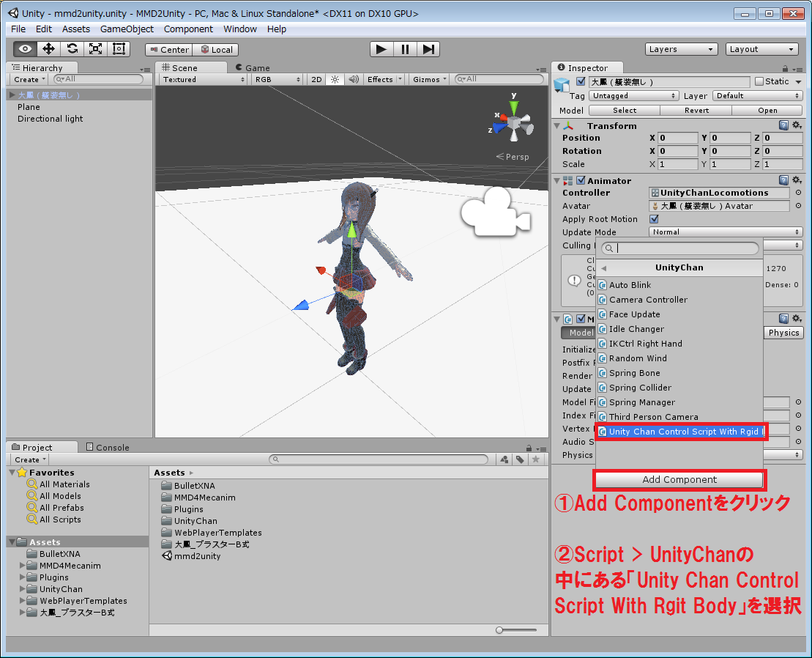
Task: Click the Play button
Action: pyautogui.click(x=381, y=49)
